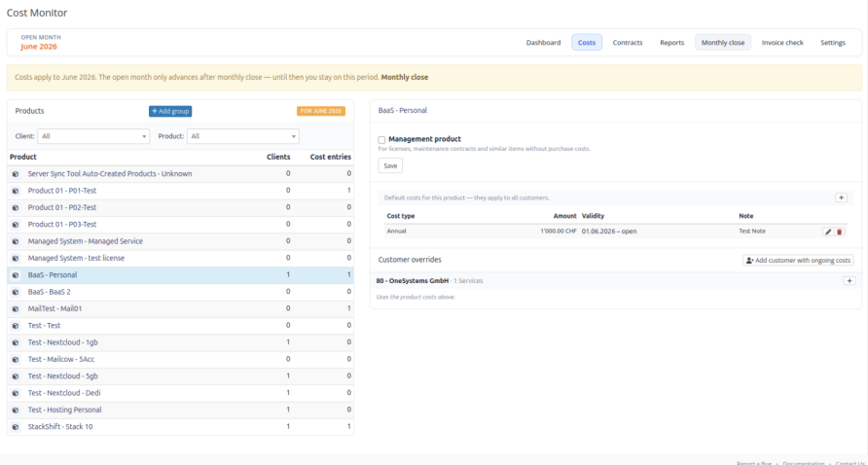Screen dimensions: 868x465
Task: Click the cube icon beside StackShift - Stack 10
Action: pos(16,427)
